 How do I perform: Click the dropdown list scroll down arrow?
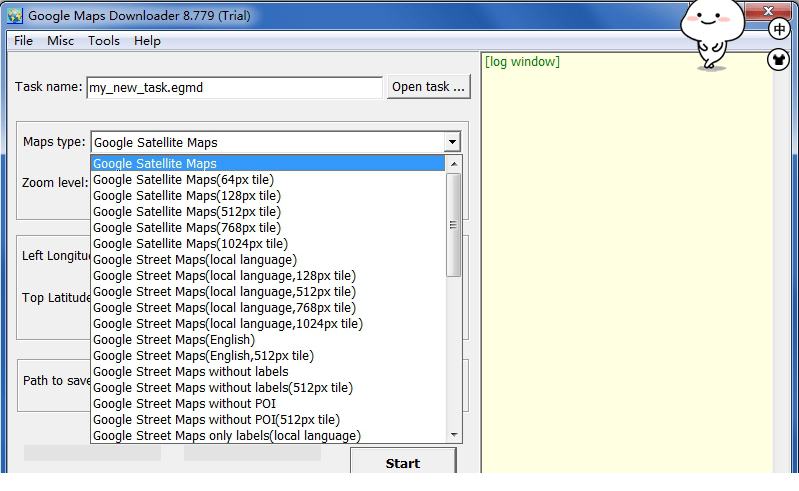[454, 434]
